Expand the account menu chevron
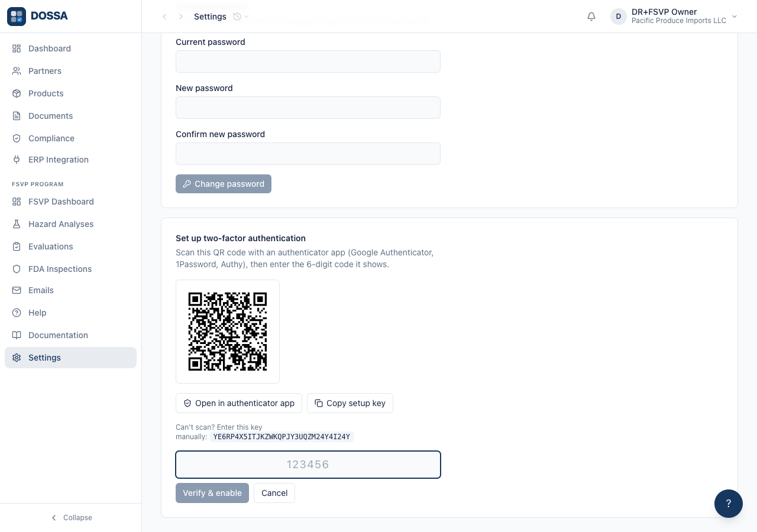The height and width of the screenshot is (532, 757). pos(735,17)
